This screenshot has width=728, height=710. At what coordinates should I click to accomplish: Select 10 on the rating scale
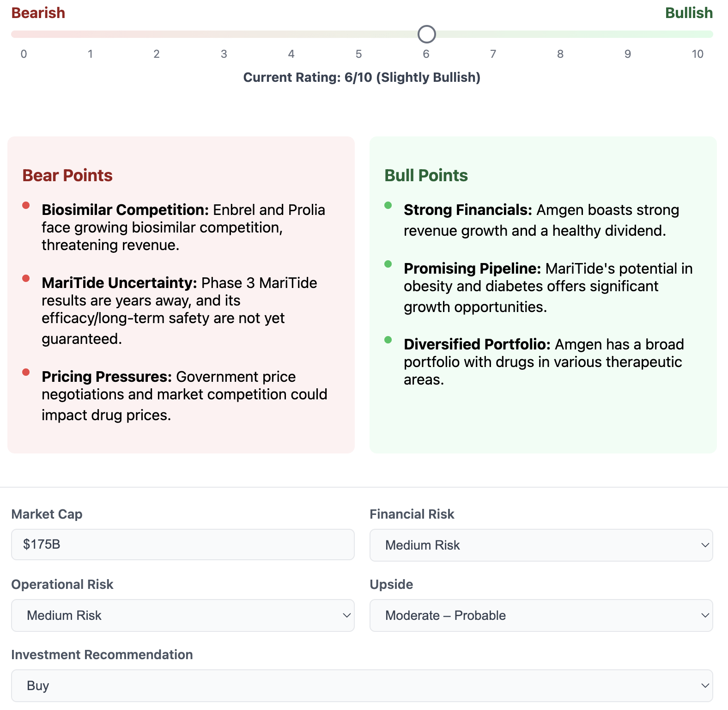tap(697, 54)
